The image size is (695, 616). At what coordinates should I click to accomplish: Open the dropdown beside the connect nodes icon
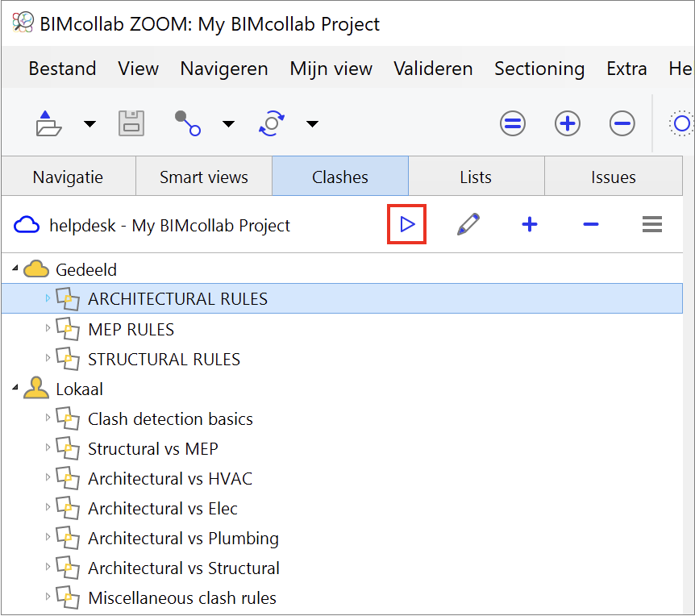pyautogui.click(x=228, y=123)
